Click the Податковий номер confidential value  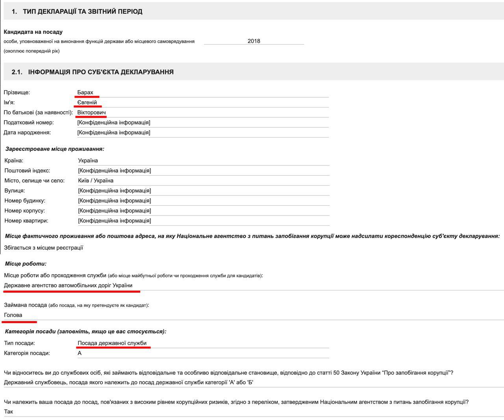pos(114,123)
